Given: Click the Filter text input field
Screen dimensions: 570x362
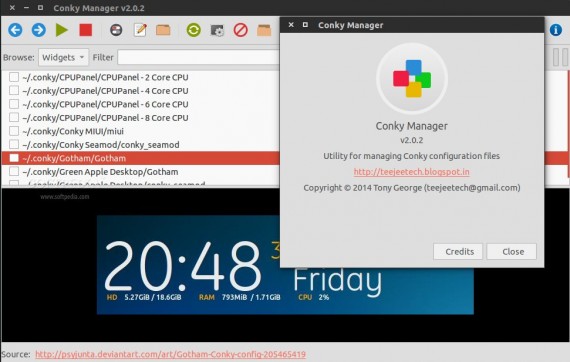Looking at the screenshot, I should 198,57.
